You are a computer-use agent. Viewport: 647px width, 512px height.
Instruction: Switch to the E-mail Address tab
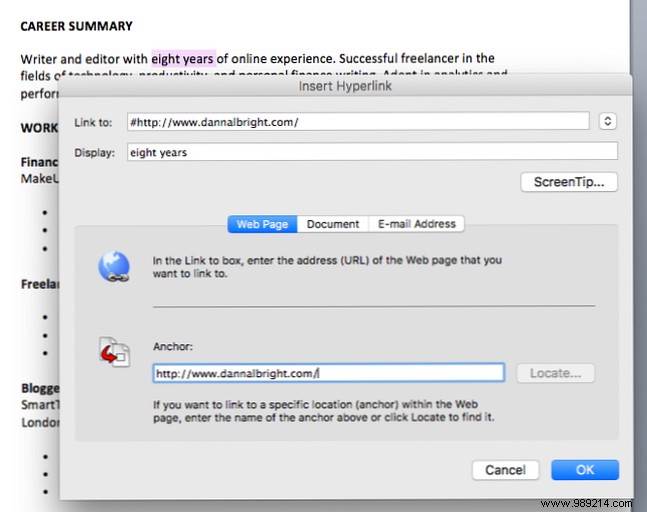[x=416, y=224]
